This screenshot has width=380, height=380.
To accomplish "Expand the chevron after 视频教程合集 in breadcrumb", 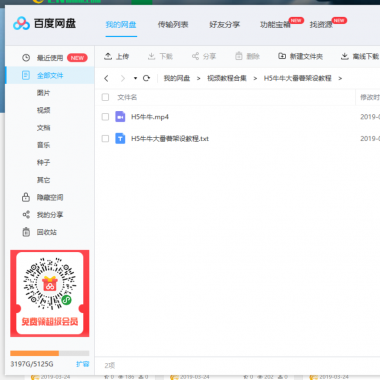I will 255,78.
